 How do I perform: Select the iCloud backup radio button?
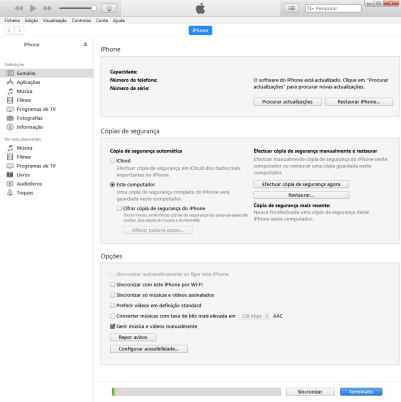pyautogui.click(x=112, y=161)
